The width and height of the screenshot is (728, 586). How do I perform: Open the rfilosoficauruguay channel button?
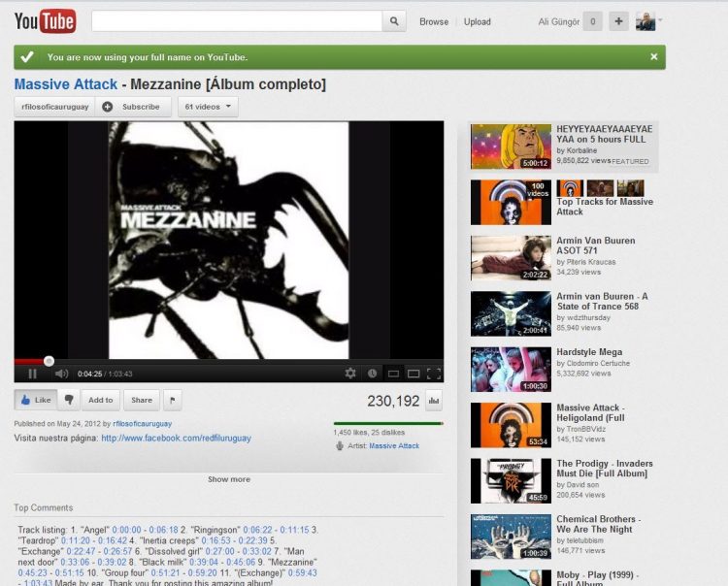(54, 107)
